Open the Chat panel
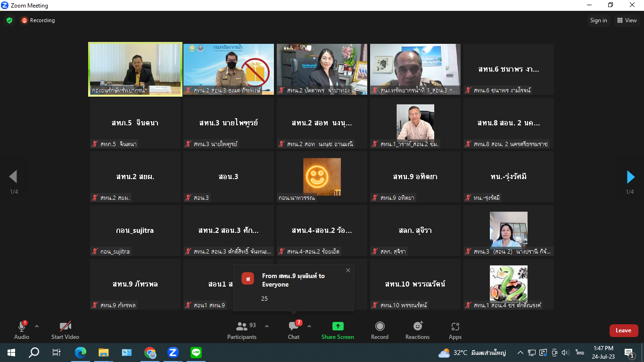644x362 pixels. [x=294, y=327]
